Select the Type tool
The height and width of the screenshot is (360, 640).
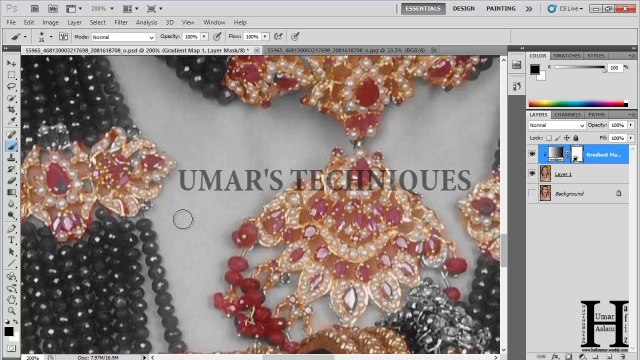[x=11, y=240]
